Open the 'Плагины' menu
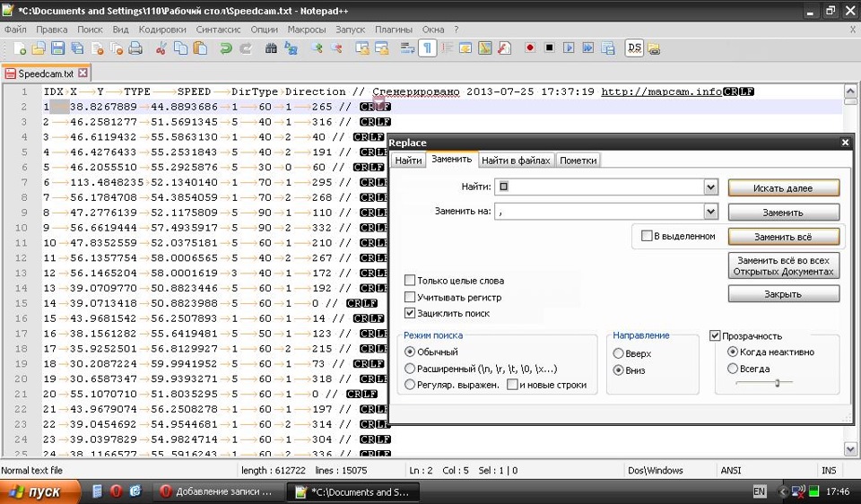Image resolution: width=861 pixels, height=504 pixels. (393, 30)
